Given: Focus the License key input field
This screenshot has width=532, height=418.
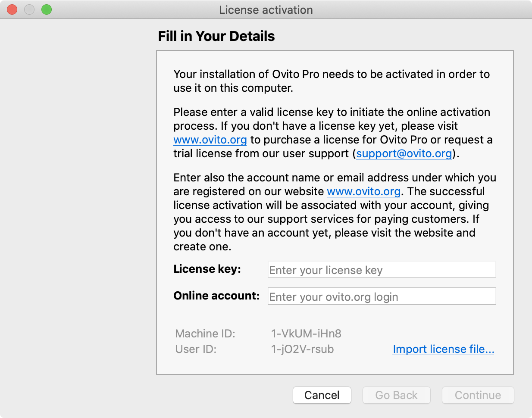Looking at the screenshot, I should (x=382, y=270).
